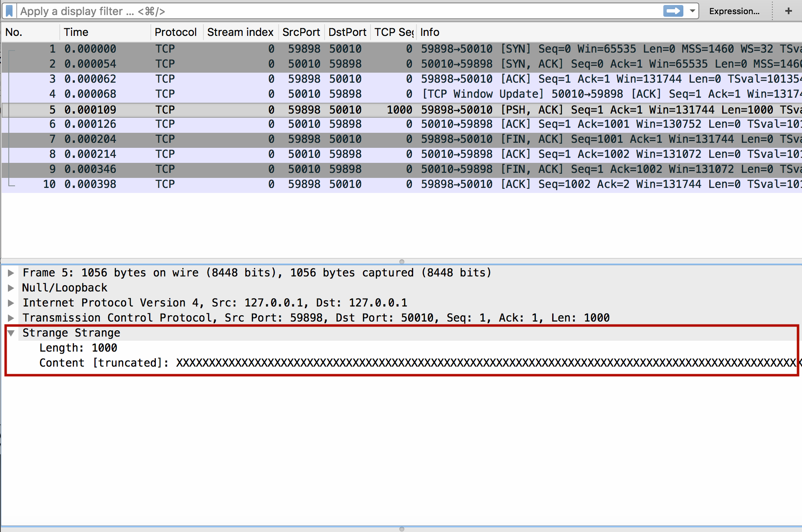Screen dimensions: 802x532
Task: Select packet 8 at time 0.000214
Action: coord(401,154)
